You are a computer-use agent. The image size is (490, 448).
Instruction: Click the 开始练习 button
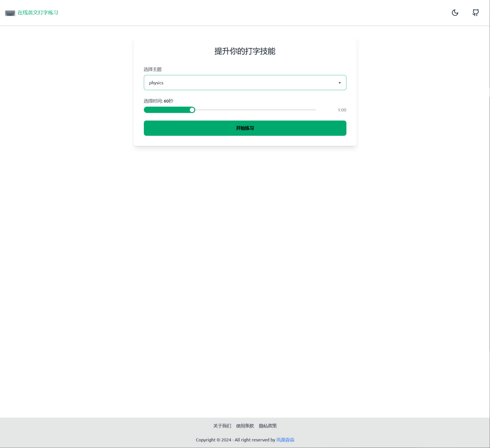point(245,128)
